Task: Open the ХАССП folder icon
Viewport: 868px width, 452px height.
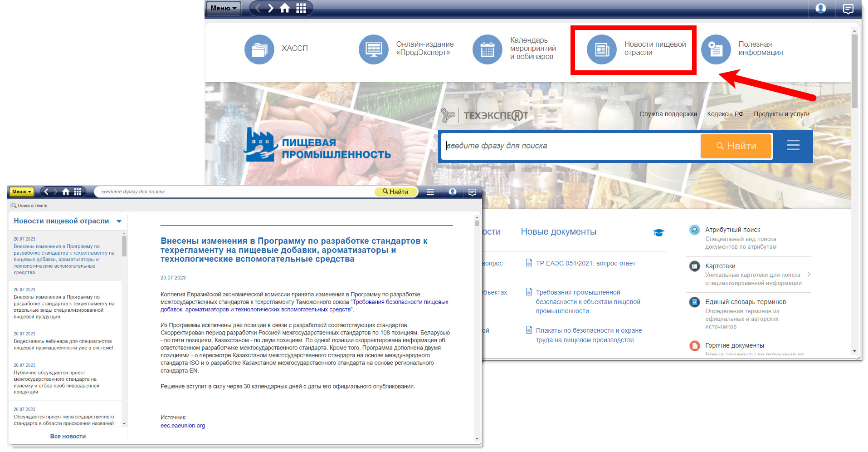Action: [x=259, y=49]
